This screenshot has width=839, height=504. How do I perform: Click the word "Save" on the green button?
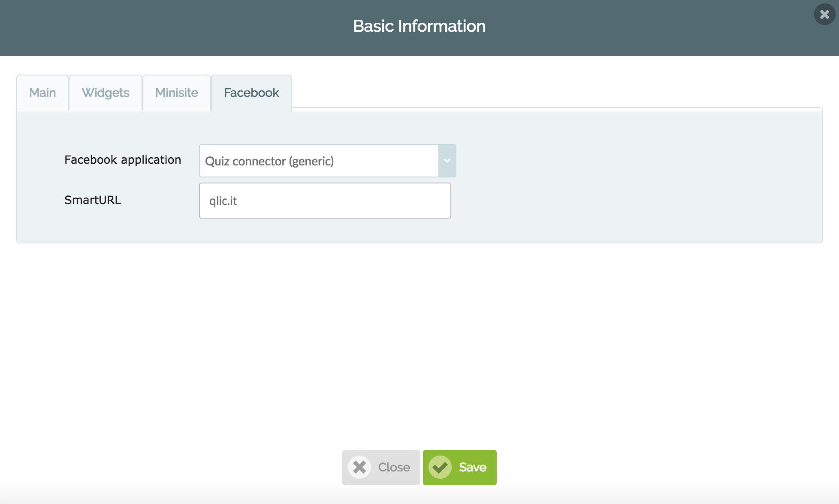click(x=472, y=467)
